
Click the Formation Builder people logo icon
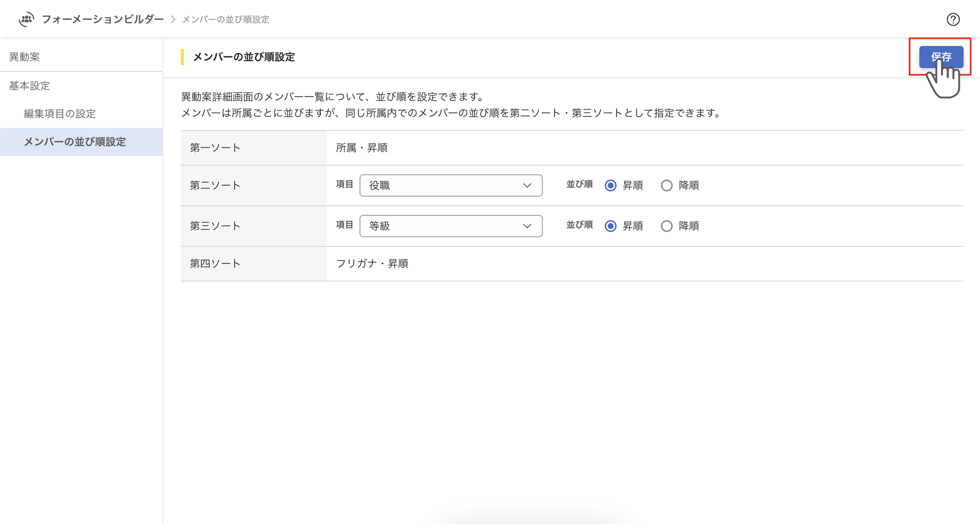26,19
